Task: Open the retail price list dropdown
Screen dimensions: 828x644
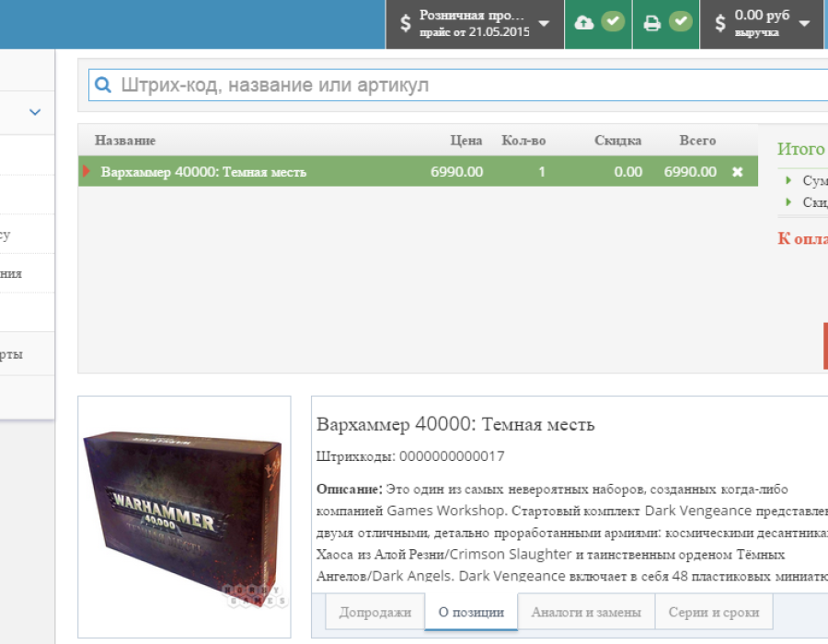Action: click(x=475, y=24)
